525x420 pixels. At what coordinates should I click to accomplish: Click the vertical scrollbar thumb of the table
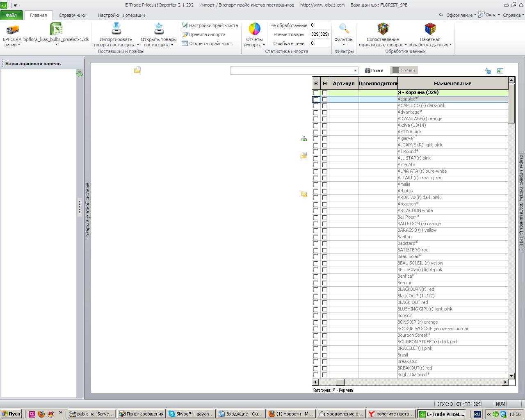pyautogui.click(x=511, y=103)
